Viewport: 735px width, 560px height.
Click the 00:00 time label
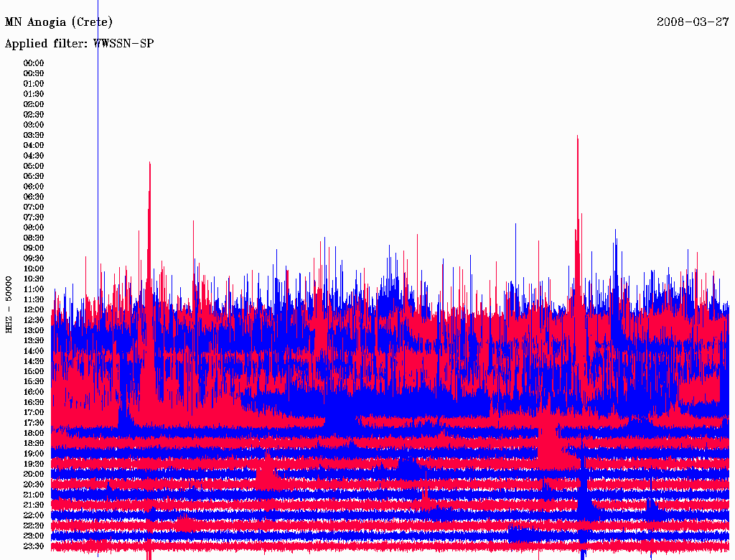34,63
